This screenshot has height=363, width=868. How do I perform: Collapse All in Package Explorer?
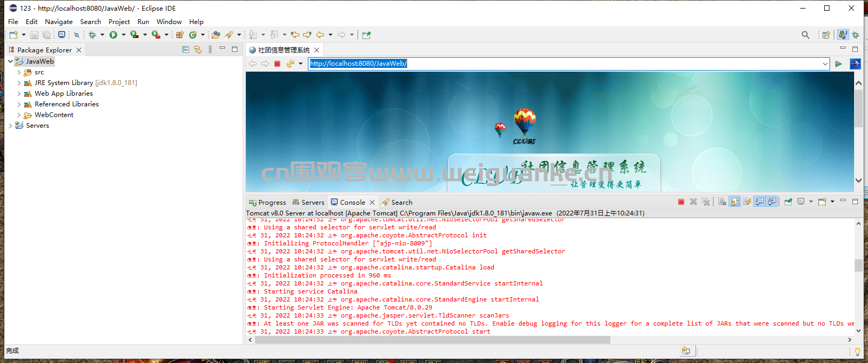coord(185,50)
